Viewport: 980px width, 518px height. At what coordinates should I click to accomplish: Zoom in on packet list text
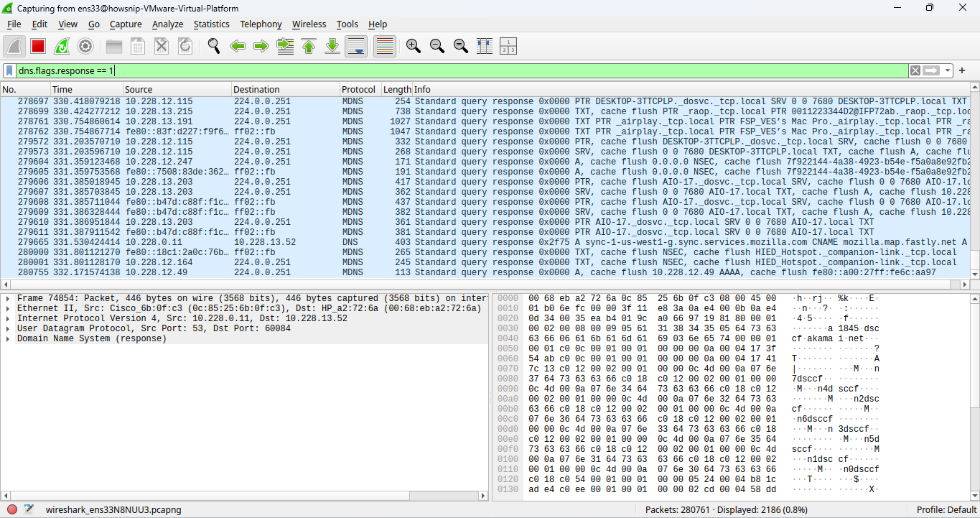point(414,47)
